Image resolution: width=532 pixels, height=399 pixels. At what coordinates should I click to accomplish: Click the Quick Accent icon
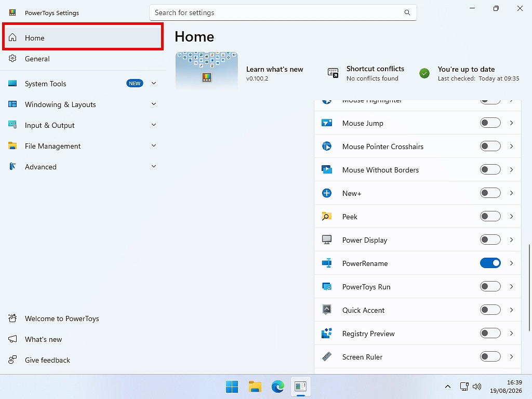327,310
